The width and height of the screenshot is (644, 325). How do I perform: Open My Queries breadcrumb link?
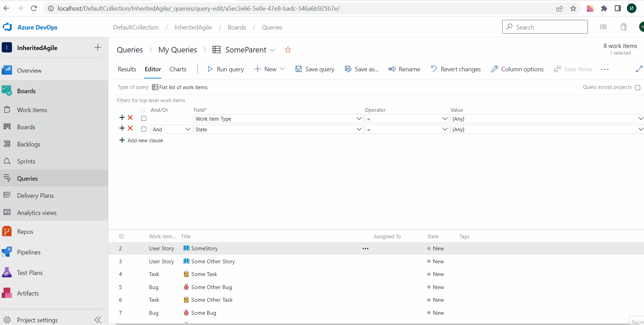pyautogui.click(x=178, y=50)
